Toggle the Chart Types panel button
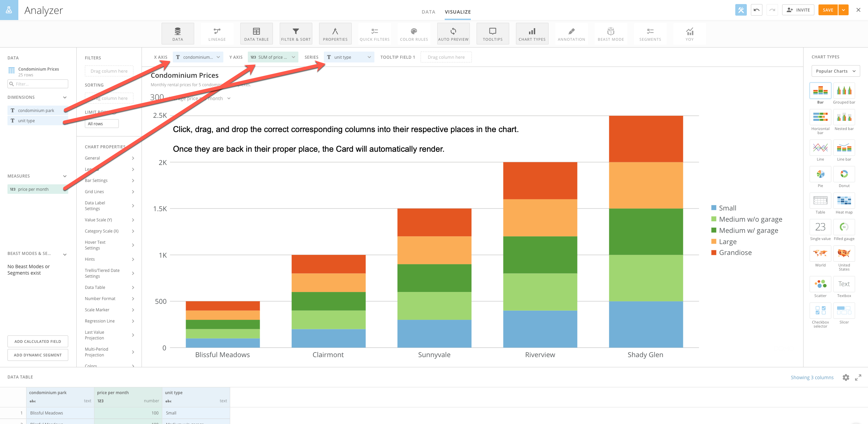 tap(532, 34)
